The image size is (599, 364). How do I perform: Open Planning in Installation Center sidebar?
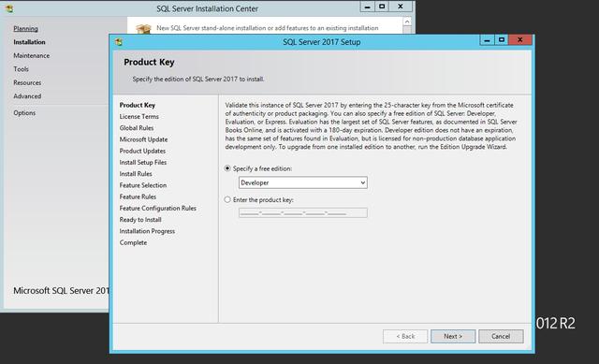click(25, 29)
